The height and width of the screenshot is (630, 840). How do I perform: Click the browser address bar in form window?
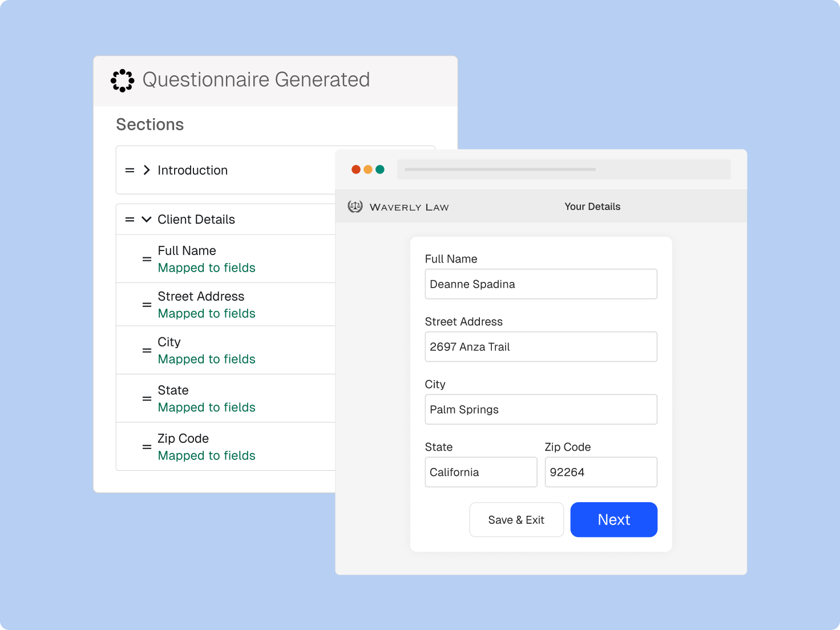[x=564, y=169]
